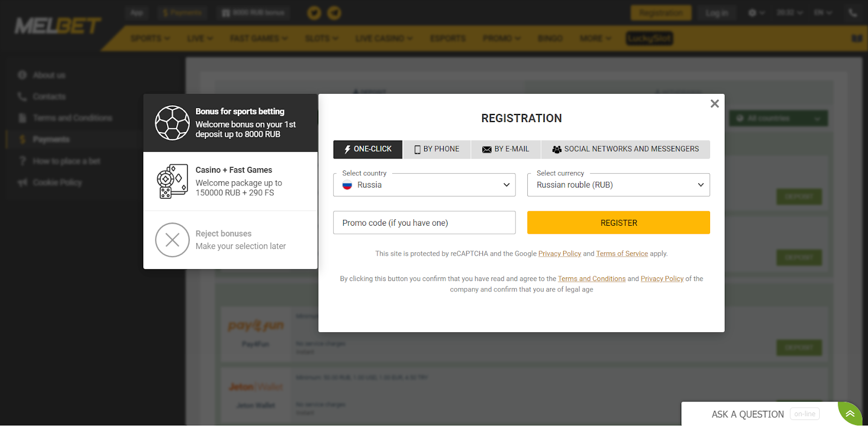Open the Terms and Conditions link in dialog
Screen dimensions: 868x426
point(592,279)
